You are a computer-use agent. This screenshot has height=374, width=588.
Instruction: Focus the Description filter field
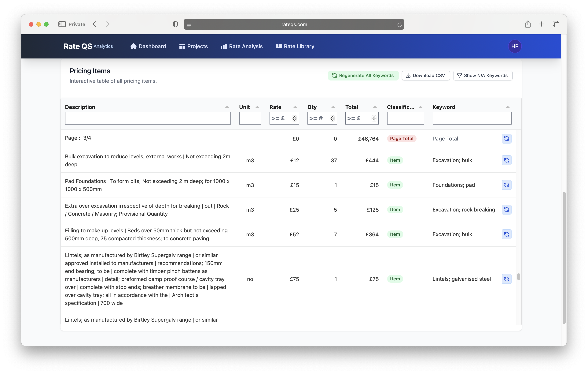click(x=148, y=118)
